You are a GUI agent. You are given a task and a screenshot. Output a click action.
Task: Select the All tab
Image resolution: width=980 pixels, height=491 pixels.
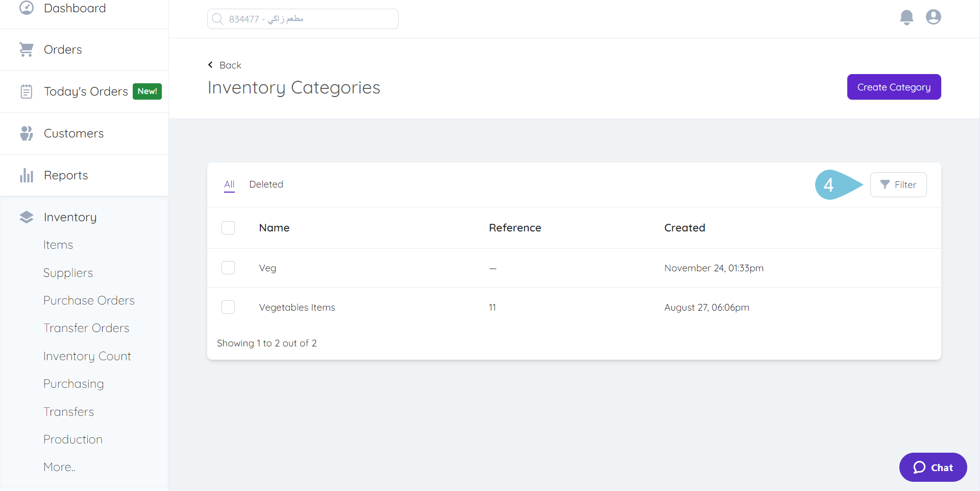click(x=229, y=184)
